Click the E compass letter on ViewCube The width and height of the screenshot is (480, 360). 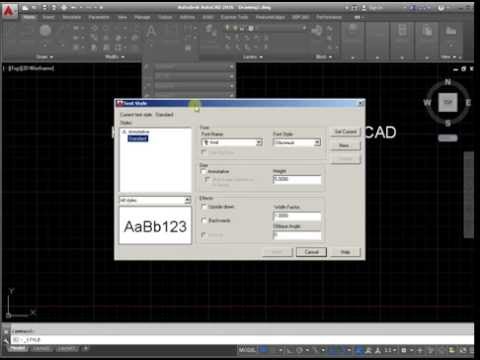coord(468,102)
